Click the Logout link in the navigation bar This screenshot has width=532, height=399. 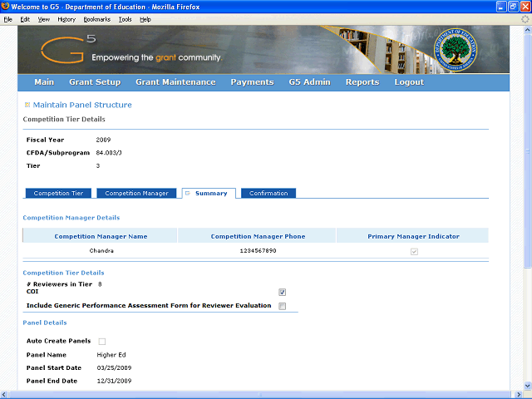click(409, 82)
